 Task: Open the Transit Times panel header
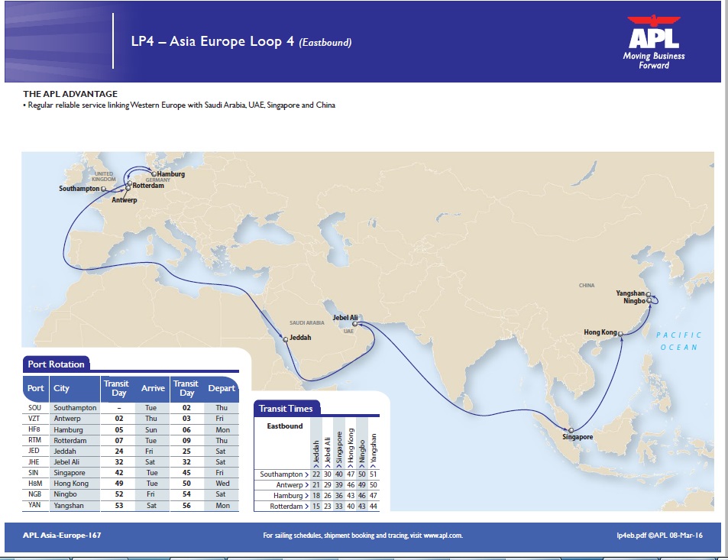(284, 408)
